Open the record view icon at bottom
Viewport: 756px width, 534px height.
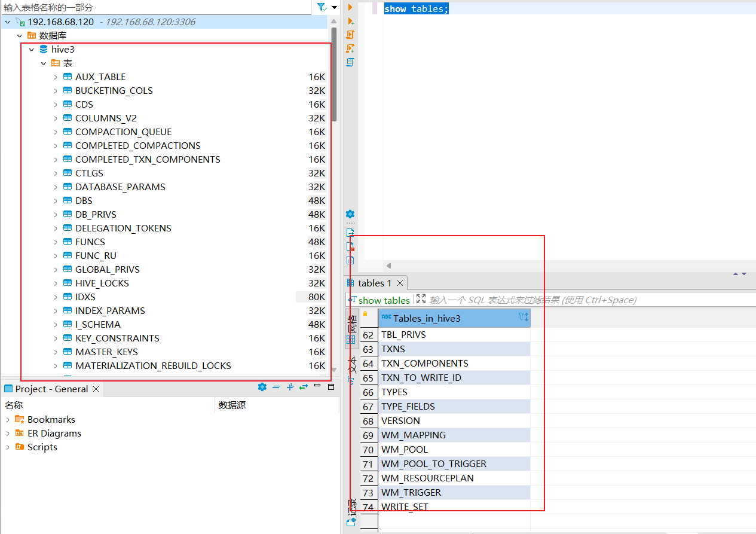[350, 521]
